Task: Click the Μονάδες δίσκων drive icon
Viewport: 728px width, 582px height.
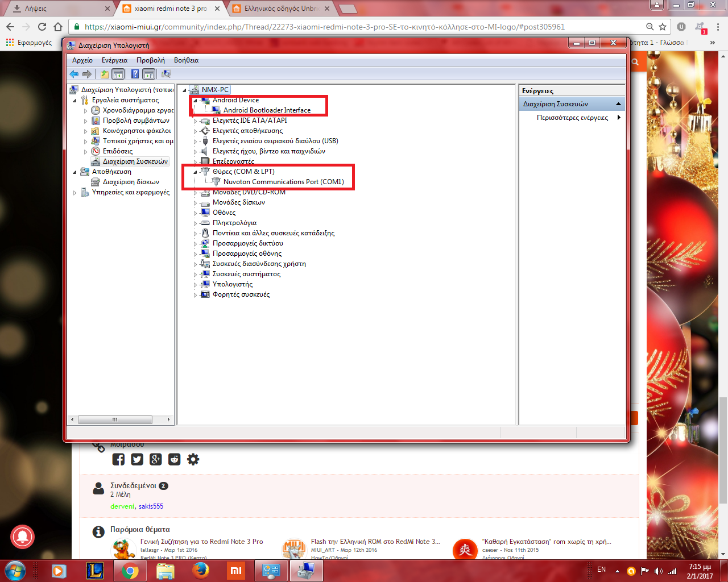Action: (x=205, y=202)
